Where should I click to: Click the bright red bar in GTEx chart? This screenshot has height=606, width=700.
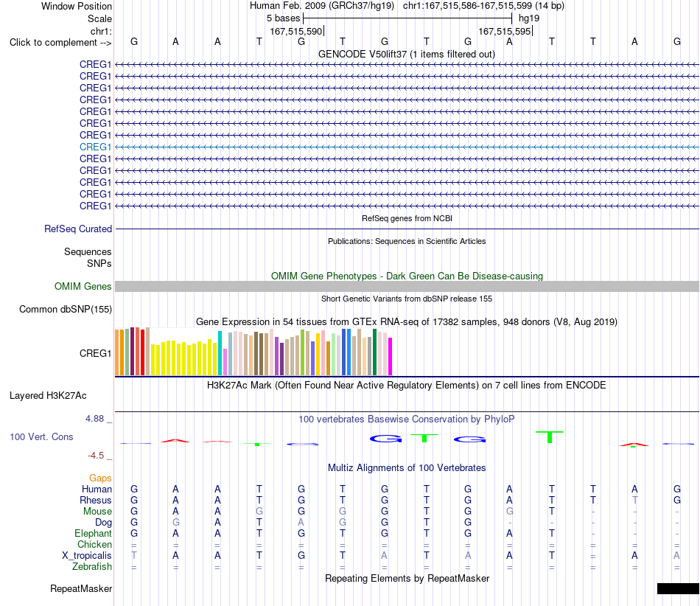(142, 352)
